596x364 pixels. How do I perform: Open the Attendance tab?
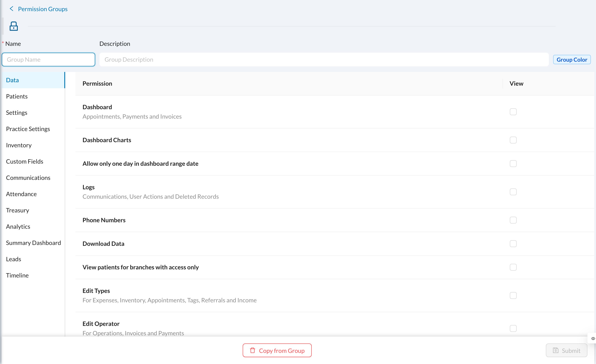(33, 194)
